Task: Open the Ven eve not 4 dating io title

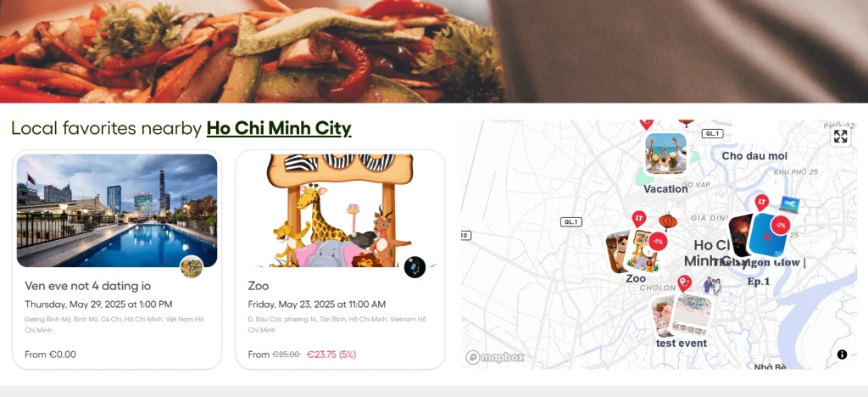Action: point(87,286)
